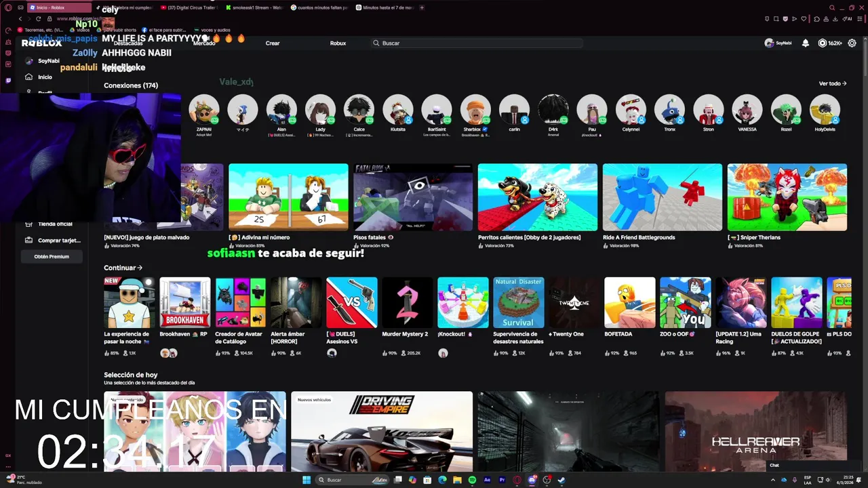
Task: Open Perritos calientes obby game card
Action: pos(538,197)
